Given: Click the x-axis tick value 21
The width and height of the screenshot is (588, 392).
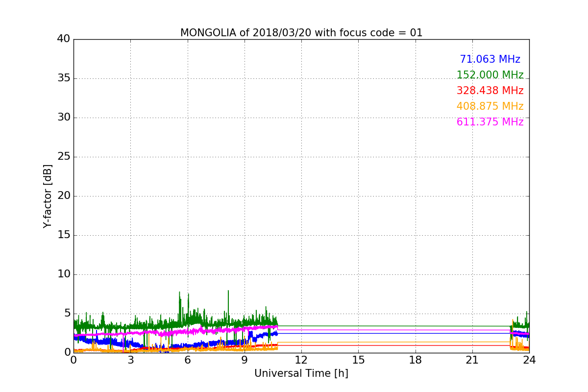Looking at the screenshot, I should 472,360.
